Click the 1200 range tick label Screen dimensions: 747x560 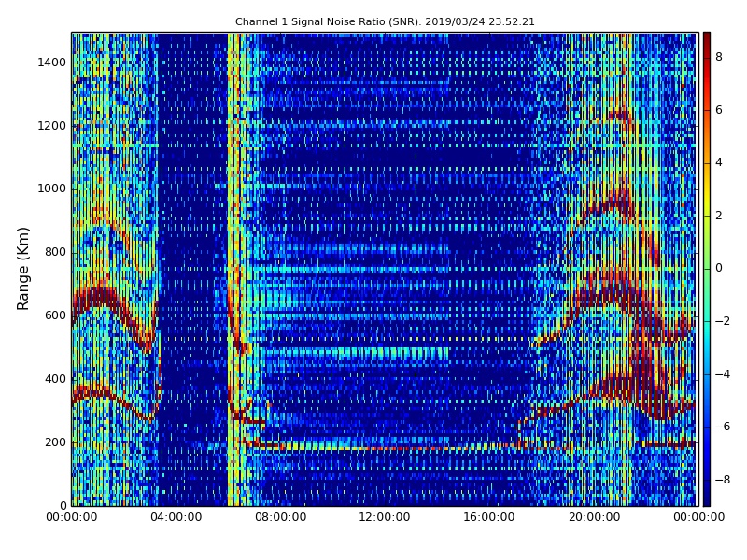pyautogui.click(x=52, y=126)
